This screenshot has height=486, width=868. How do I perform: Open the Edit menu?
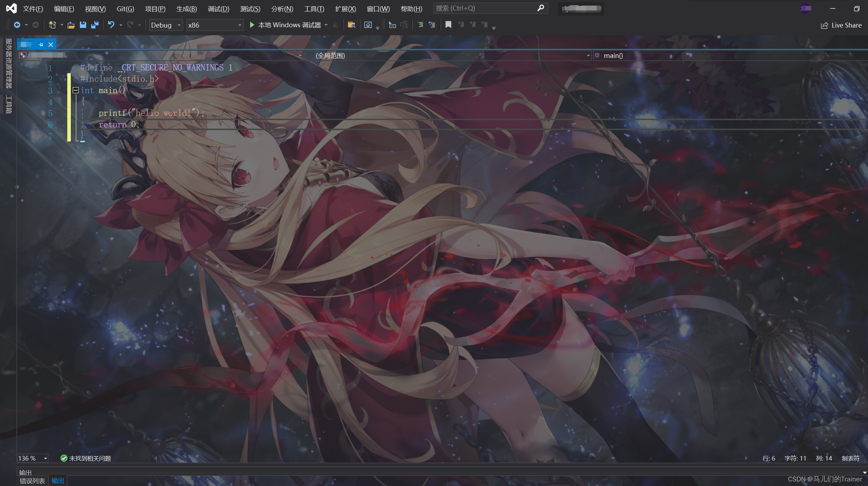(x=64, y=9)
